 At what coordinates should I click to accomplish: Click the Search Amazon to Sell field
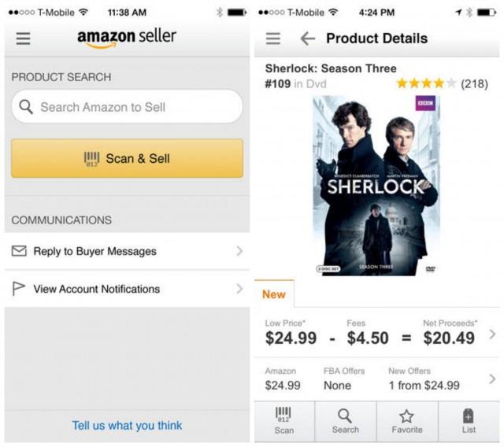click(127, 107)
